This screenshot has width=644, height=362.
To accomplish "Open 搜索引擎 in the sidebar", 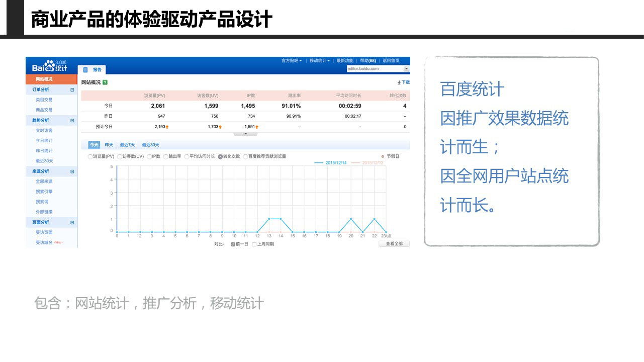I will (x=44, y=192).
